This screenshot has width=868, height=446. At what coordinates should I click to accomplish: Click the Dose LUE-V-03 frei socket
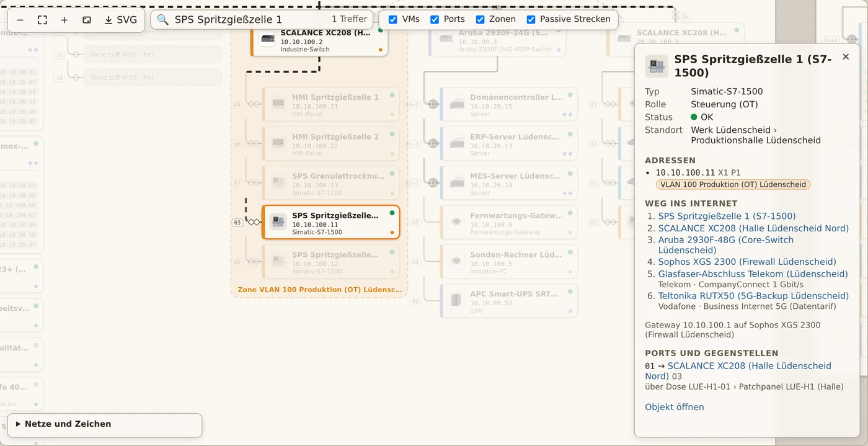click(x=152, y=78)
